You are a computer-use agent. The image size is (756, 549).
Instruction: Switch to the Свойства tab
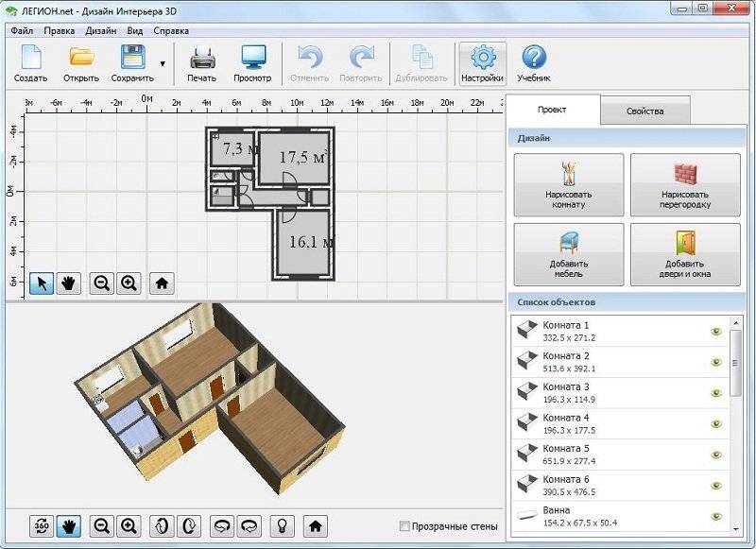pyautogui.click(x=645, y=112)
